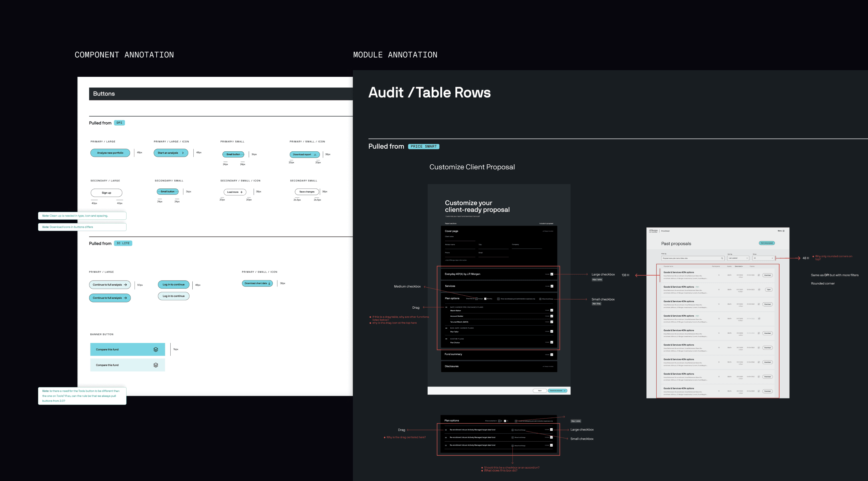Toggle the Include checkbox for Match Maker
868x481 pixels.
pyautogui.click(x=552, y=310)
